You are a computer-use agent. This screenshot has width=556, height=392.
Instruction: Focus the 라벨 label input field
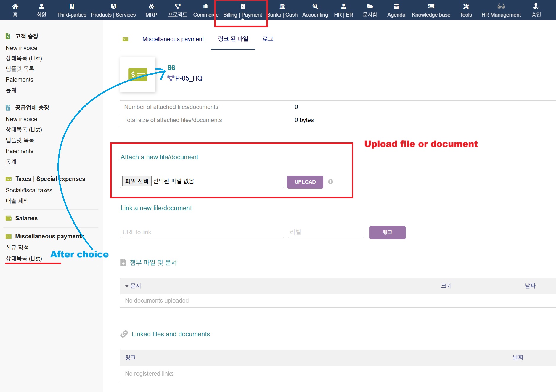pyautogui.click(x=326, y=232)
